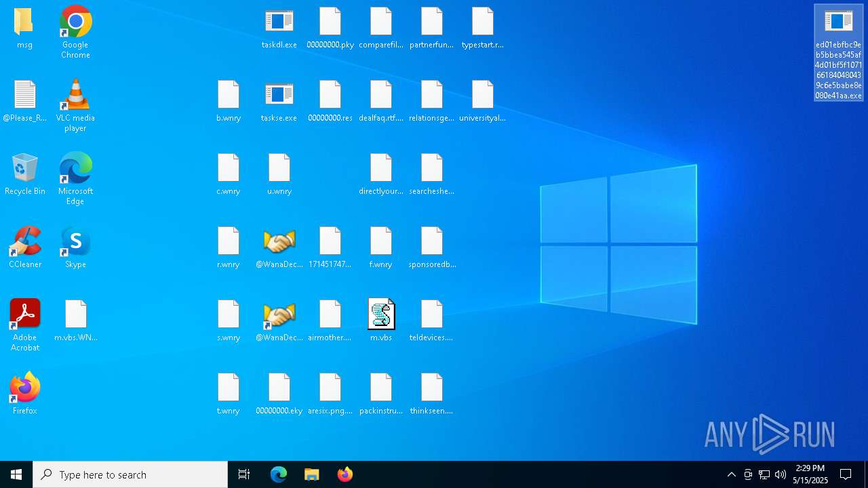The image size is (868, 488).
Task: Select the Skype desktop shortcut
Action: tap(75, 248)
